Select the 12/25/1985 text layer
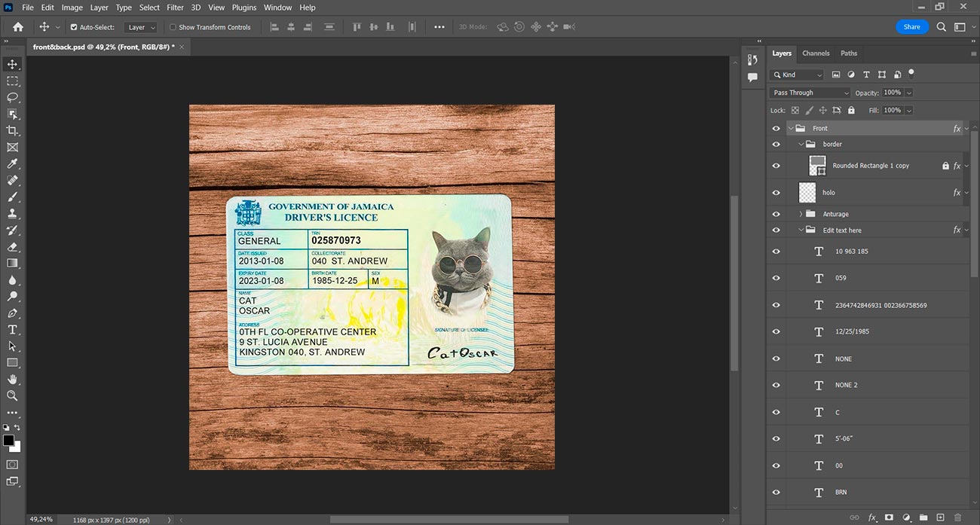The width and height of the screenshot is (980, 525). [852, 332]
